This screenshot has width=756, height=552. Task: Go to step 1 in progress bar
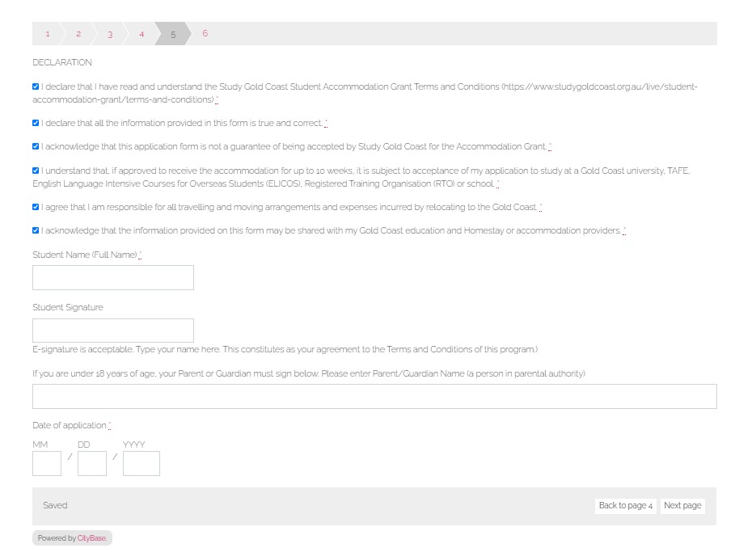click(47, 34)
